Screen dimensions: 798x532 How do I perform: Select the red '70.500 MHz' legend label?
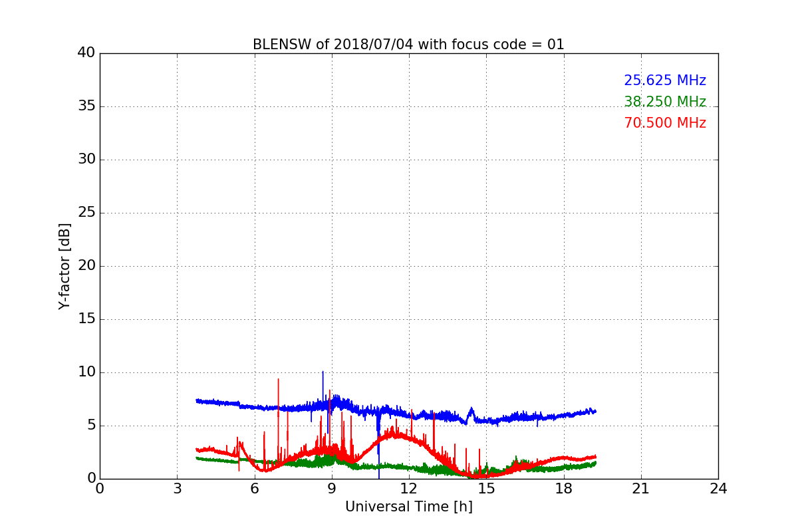coord(665,123)
